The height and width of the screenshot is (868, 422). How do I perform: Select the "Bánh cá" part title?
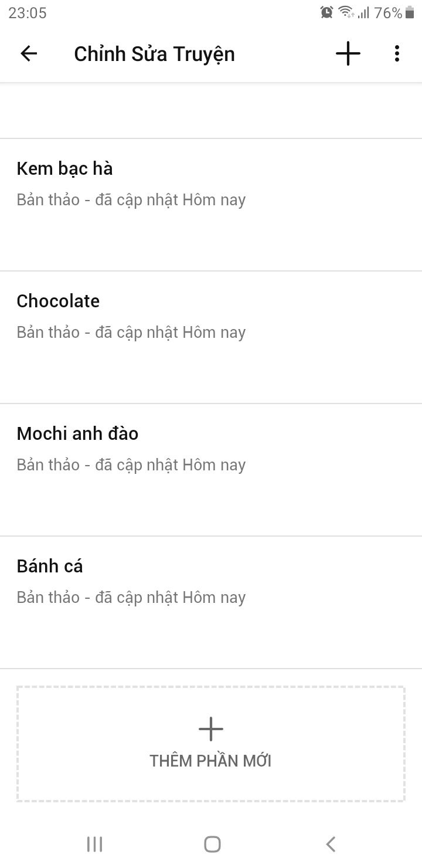(50, 567)
